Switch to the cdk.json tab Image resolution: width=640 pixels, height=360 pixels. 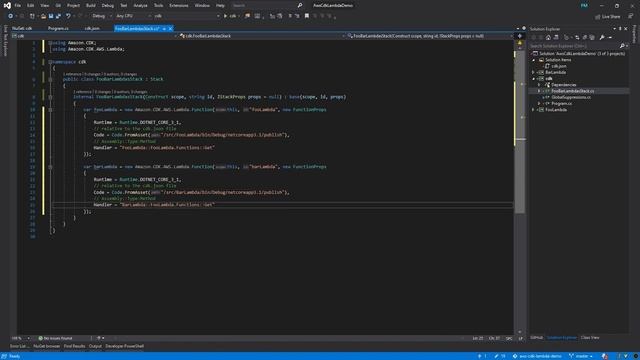tap(92, 29)
